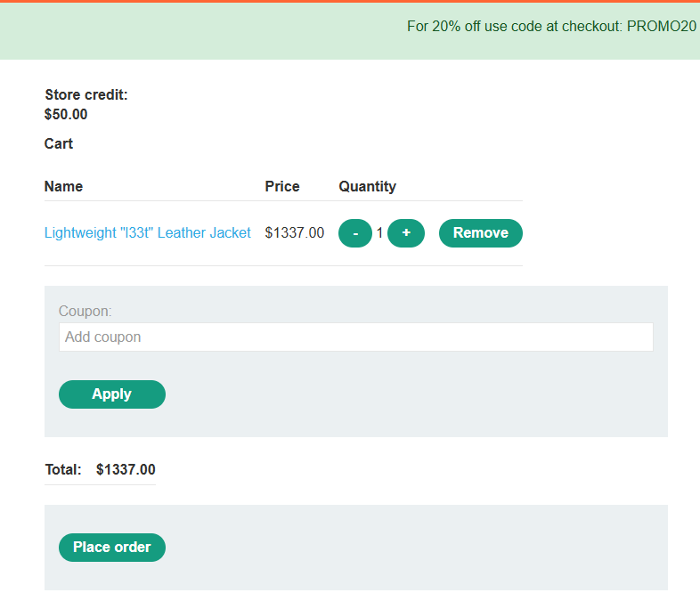Screen dimensions: 700x609
Task: Focus the Add coupon input field
Action: click(355, 337)
